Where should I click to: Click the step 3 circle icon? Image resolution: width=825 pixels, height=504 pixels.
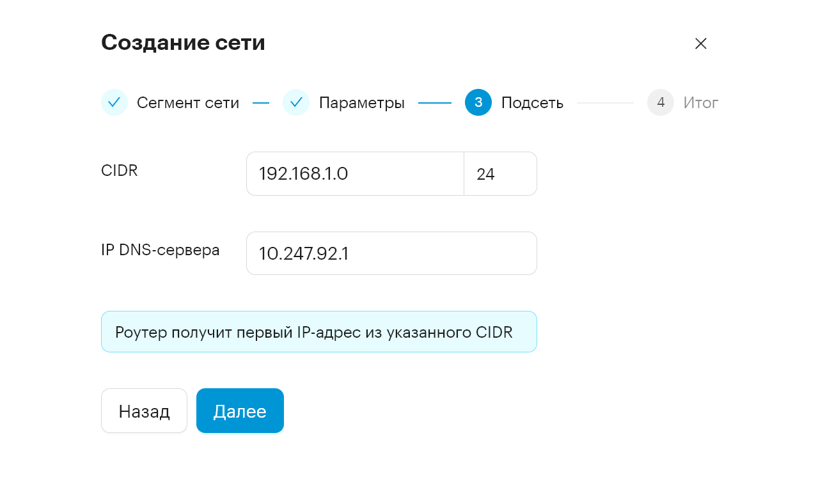478,102
